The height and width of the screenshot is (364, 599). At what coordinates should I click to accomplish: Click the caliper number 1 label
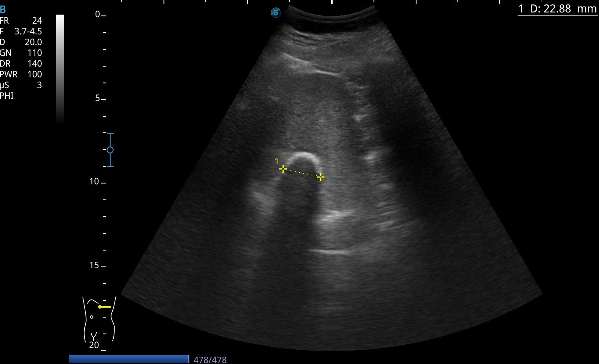pos(277,161)
